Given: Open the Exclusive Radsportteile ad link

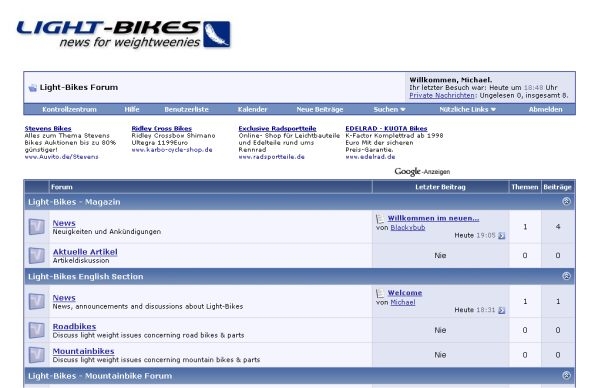Looking at the screenshot, I should [277, 129].
